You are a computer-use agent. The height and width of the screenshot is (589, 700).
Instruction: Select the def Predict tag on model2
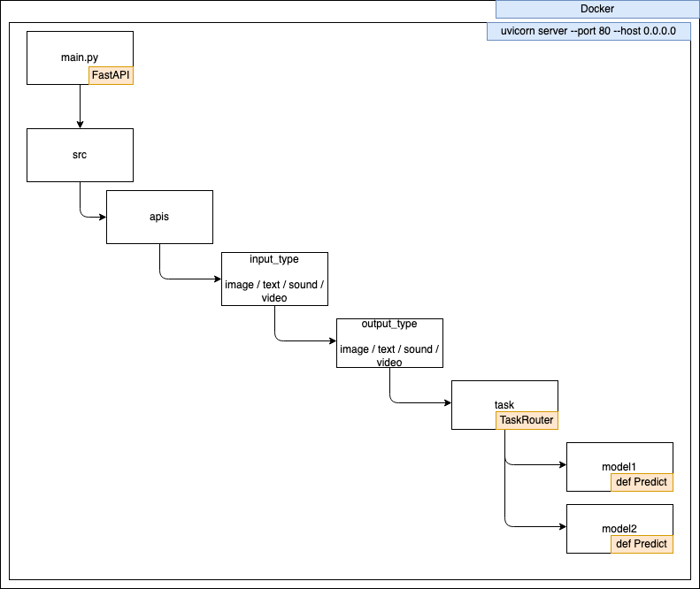(642, 544)
